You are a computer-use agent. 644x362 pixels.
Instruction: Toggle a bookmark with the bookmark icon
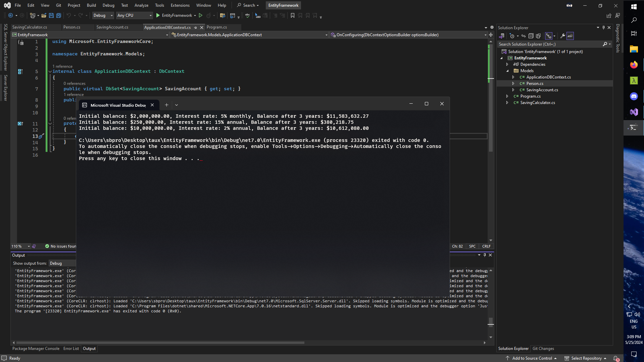292,15
